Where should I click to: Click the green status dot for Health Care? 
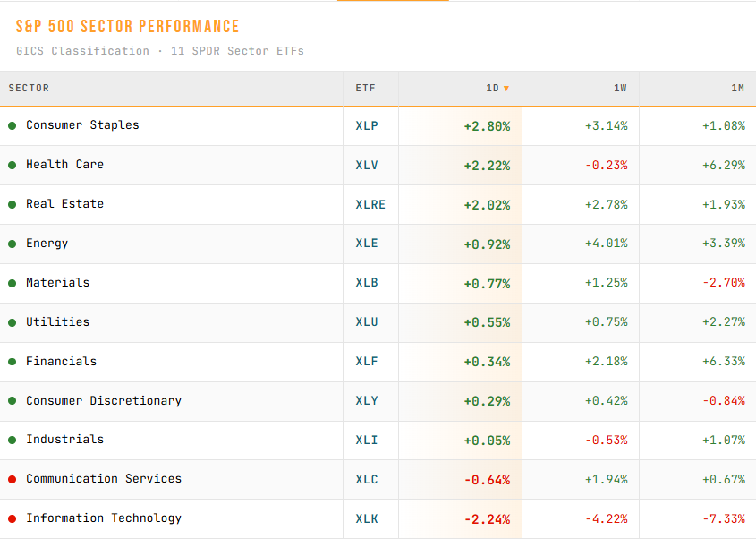pyautogui.click(x=12, y=165)
